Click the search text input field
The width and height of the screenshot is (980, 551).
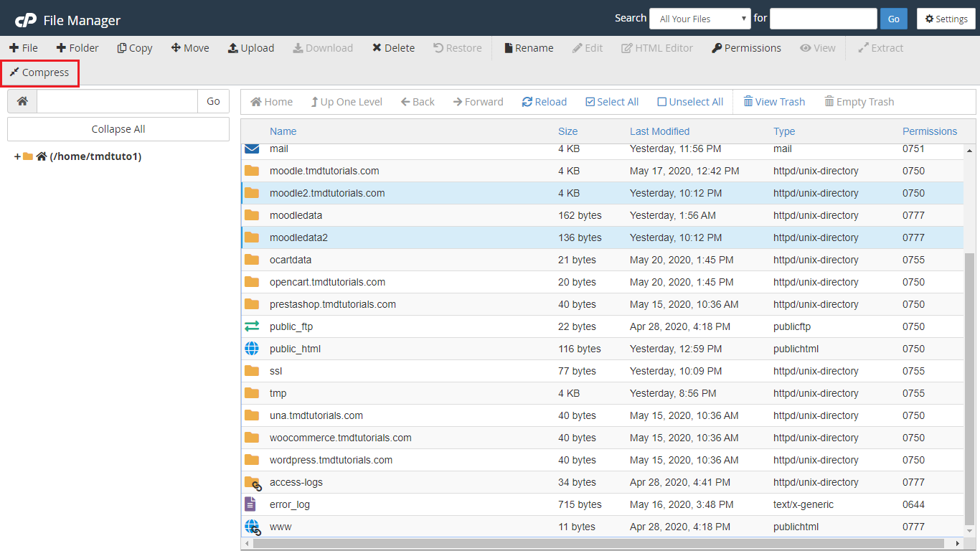click(x=823, y=19)
